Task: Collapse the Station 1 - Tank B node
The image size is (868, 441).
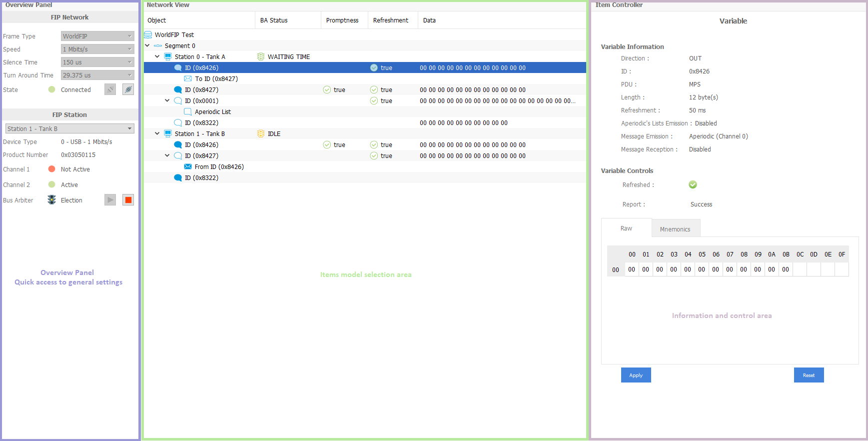Action: [x=157, y=133]
